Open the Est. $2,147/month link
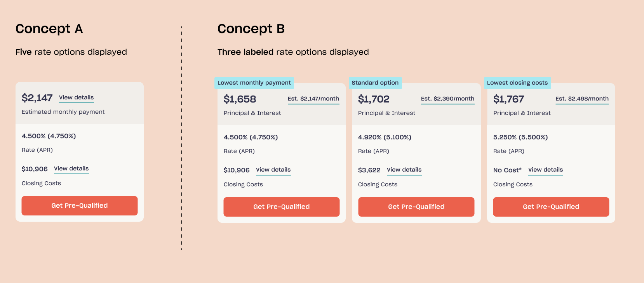 [313, 99]
